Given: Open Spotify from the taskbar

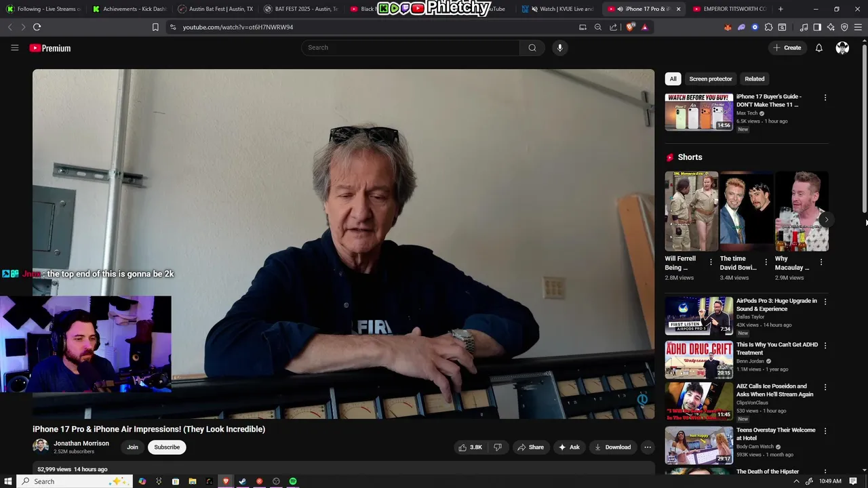Looking at the screenshot, I should 293,481.
